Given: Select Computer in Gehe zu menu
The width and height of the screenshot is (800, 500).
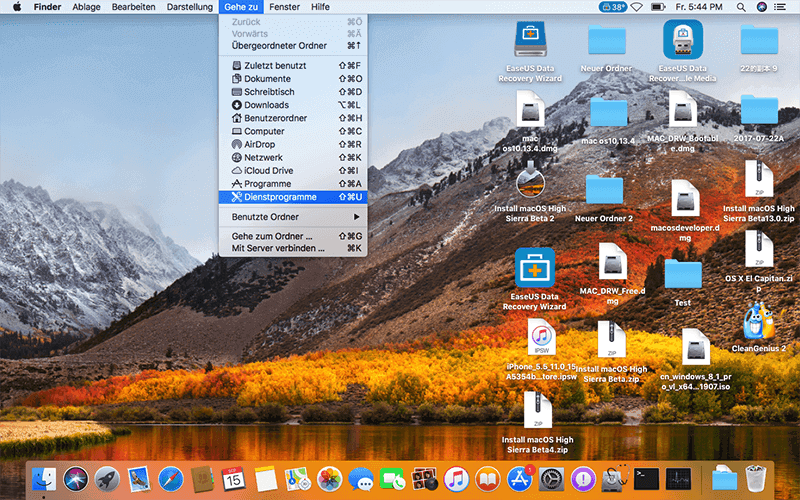Looking at the screenshot, I should click(x=293, y=131).
